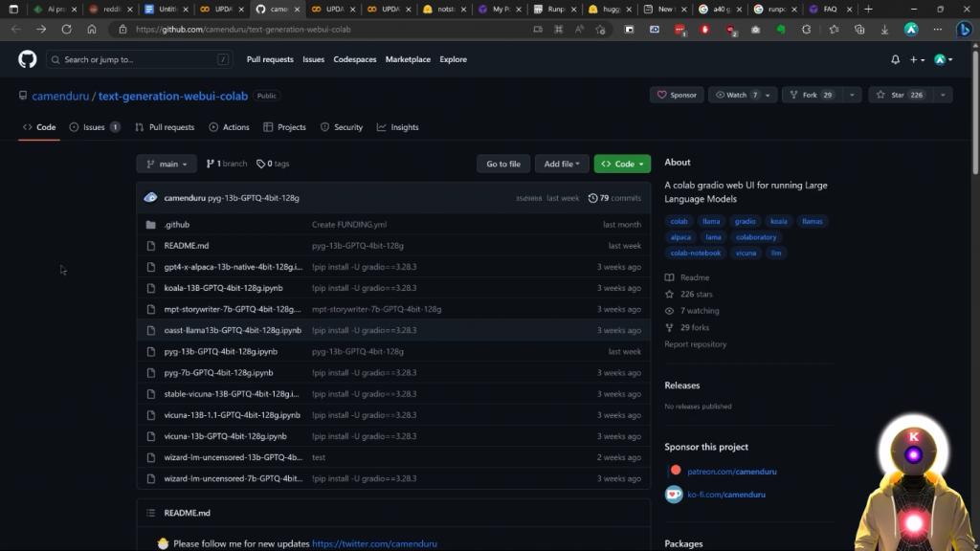Expand the Add file dropdown

(561, 164)
